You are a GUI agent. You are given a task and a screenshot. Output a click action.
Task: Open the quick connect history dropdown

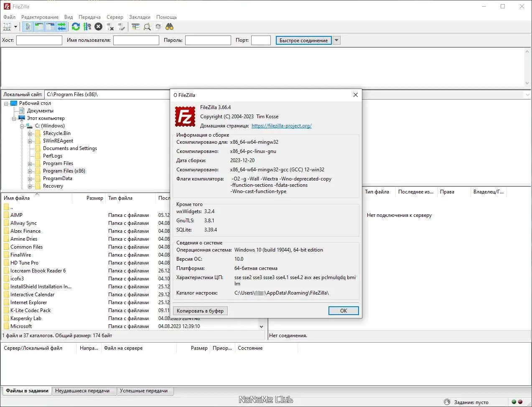pos(337,40)
